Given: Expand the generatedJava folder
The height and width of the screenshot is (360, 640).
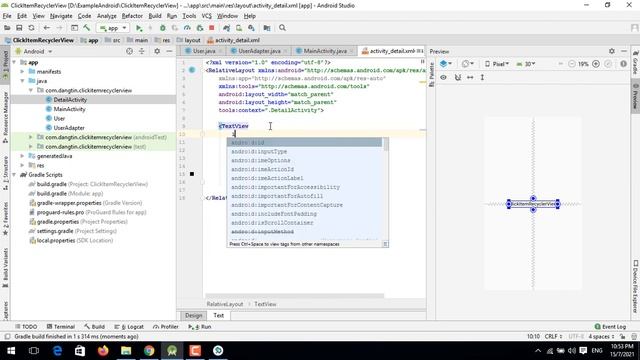Looking at the screenshot, I should point(22,156).
